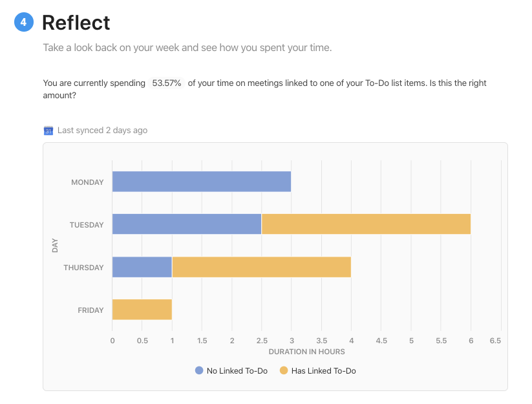Screen dimensions: 532x404
Task: Click the FRIDAY axis label
Action: pyautogui.click(x=90, y=310)
